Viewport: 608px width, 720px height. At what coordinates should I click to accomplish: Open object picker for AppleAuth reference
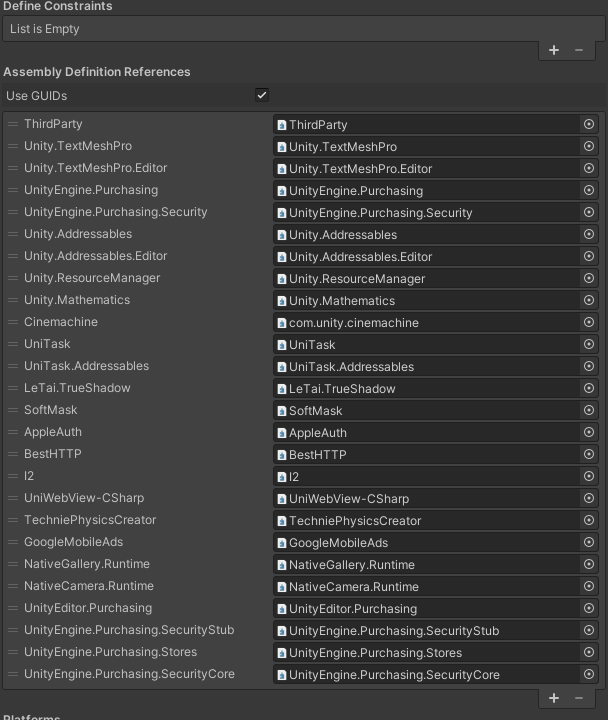pyautogui.click(x=589, y=432)
